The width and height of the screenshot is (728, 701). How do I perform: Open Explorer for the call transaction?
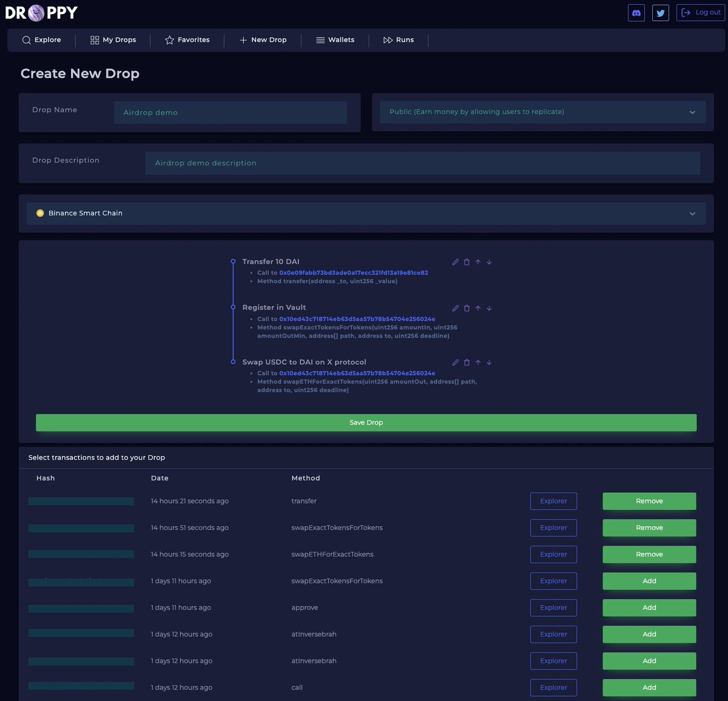coord(553,688)
